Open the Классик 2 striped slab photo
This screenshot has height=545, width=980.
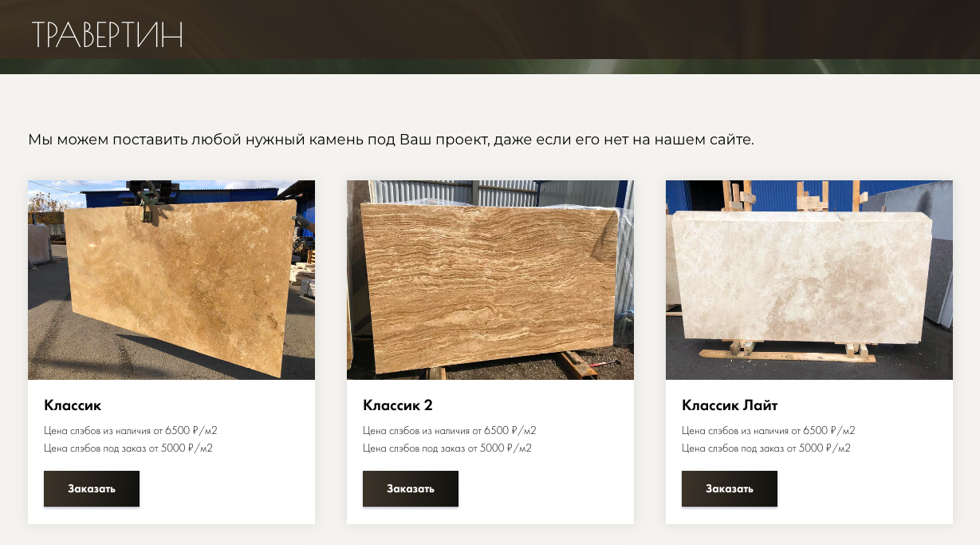tap(490, 280)
